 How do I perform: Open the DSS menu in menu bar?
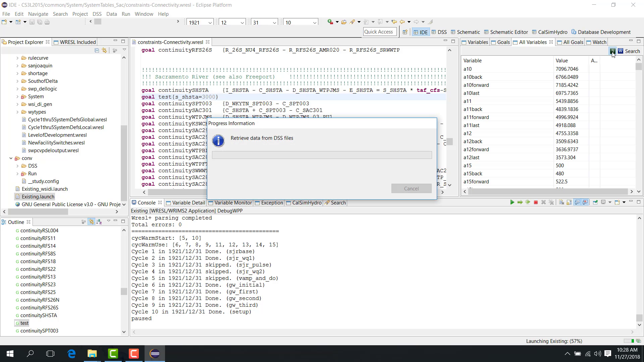pyautogui.click(x=97, y=14)
